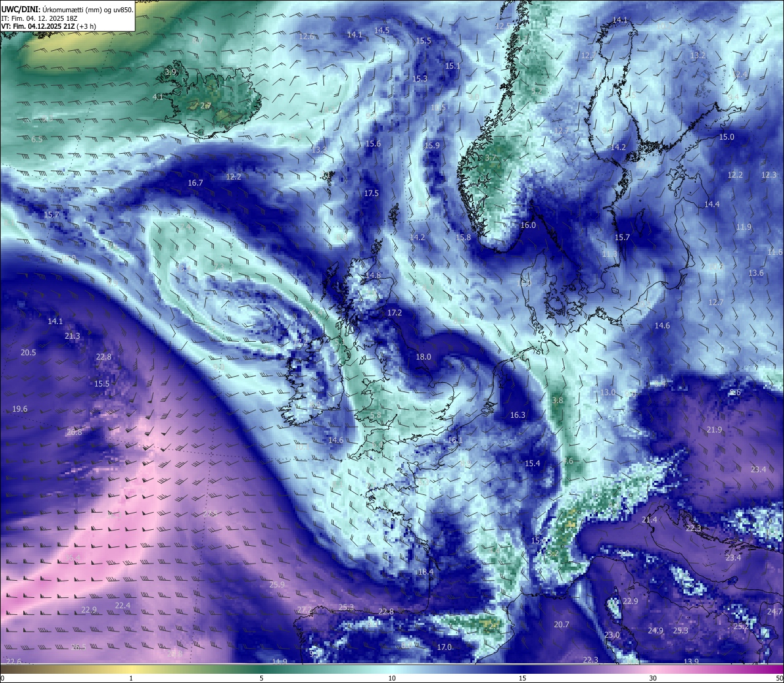
Task: Select the 14.8 value over Scotland
Action: tap(372, 276)
